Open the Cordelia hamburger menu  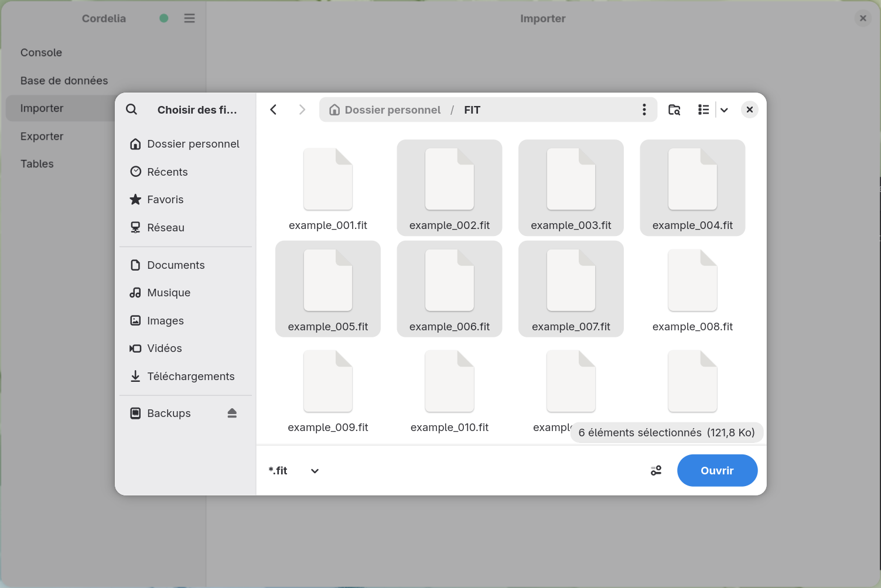pyautogui.click(x=189, y=18)
